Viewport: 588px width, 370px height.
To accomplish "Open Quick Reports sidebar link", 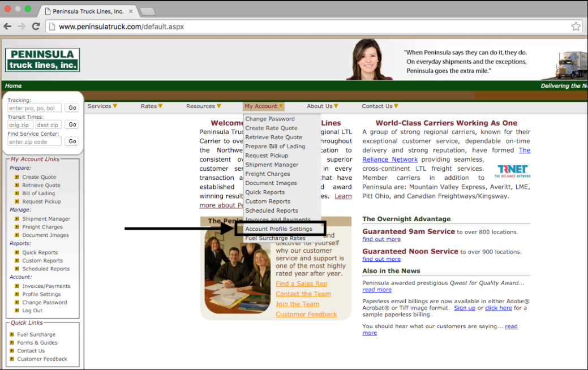I will click(x=40, y=252).
